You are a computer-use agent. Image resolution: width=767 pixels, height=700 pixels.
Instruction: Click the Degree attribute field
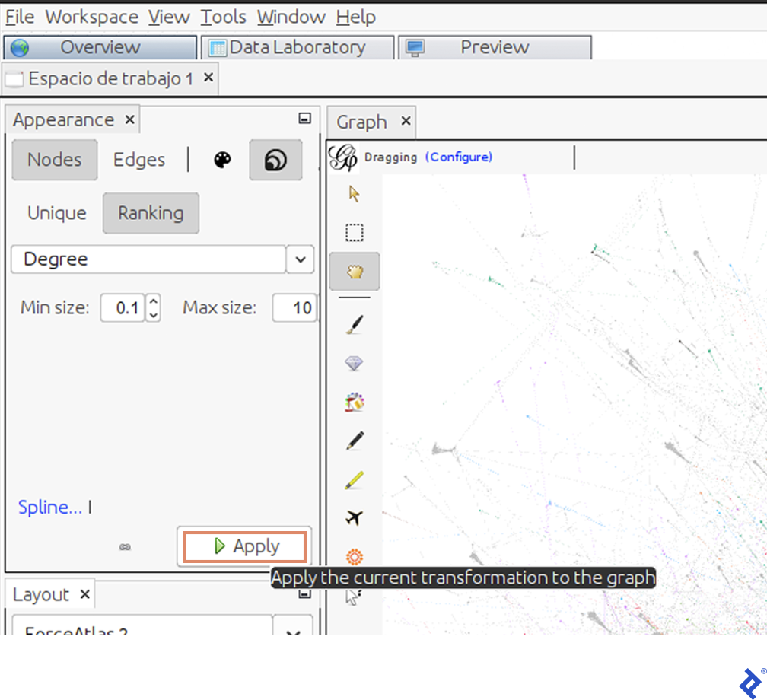tap(148, 259)
